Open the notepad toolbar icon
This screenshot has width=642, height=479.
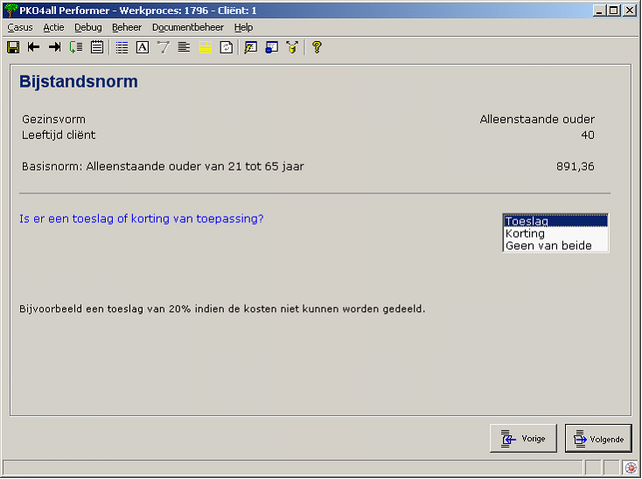(97, 47)
